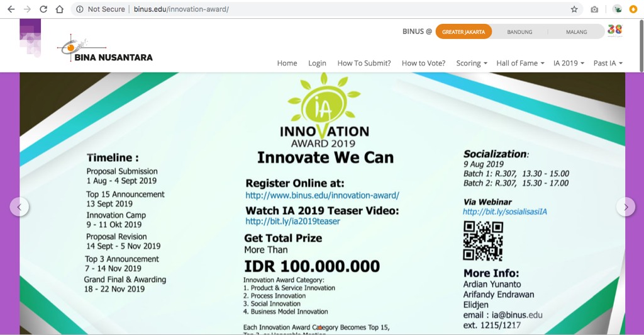Click 'Top 15 Announcement' timeline entry
The image size is (644, 335).
click(125, 194)
